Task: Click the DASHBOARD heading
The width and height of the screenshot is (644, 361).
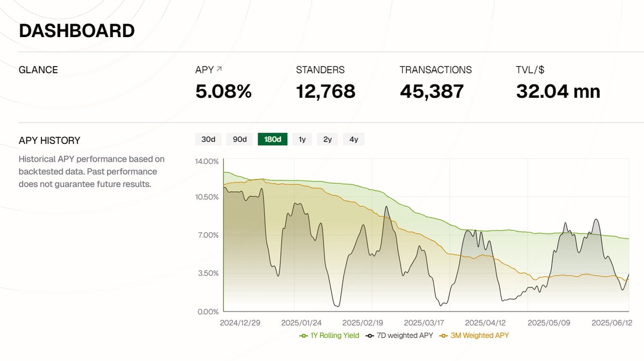Action: coord(77,31)
